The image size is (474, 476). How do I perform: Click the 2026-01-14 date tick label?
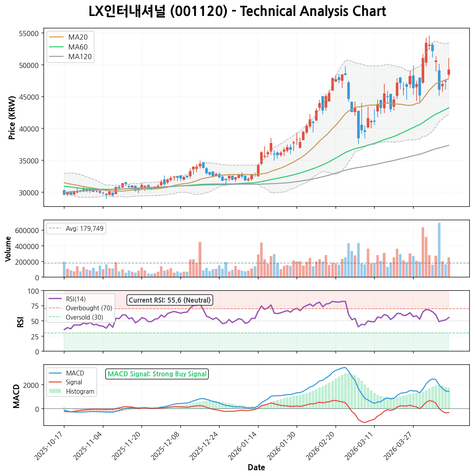(244, 446)
